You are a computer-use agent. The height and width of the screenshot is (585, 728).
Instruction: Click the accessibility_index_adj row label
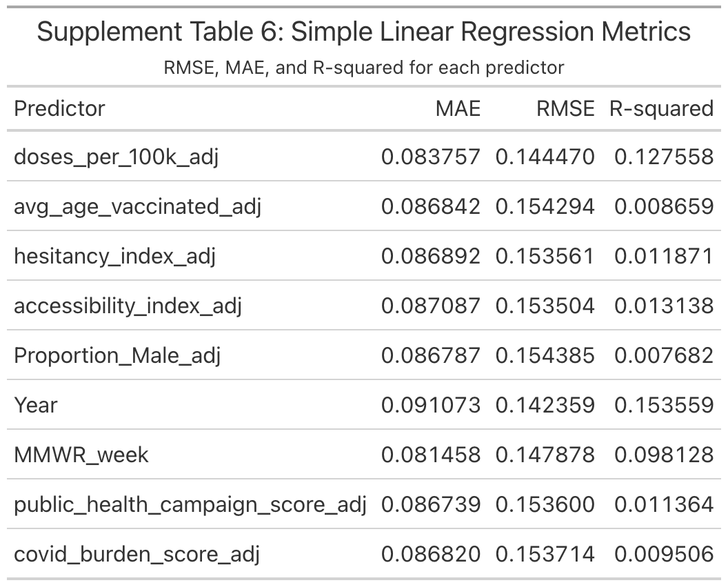[x=128, y=306]
